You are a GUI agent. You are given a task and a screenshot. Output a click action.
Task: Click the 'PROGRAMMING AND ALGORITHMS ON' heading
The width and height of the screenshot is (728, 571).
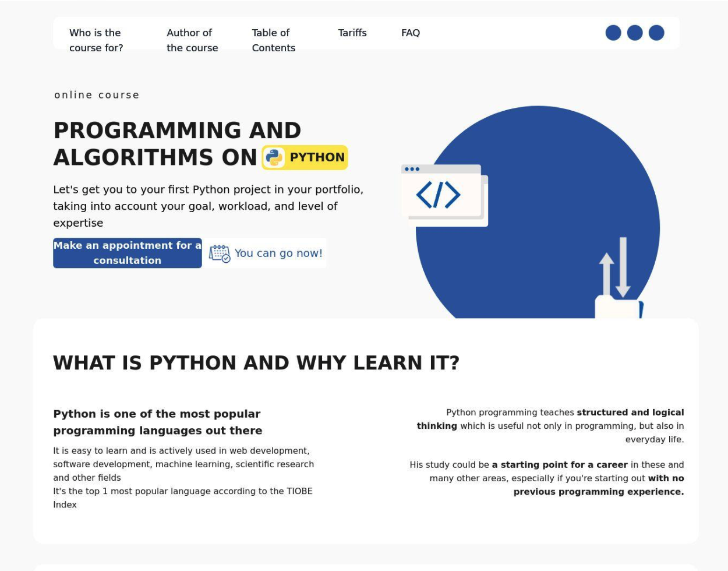[177, 143]
